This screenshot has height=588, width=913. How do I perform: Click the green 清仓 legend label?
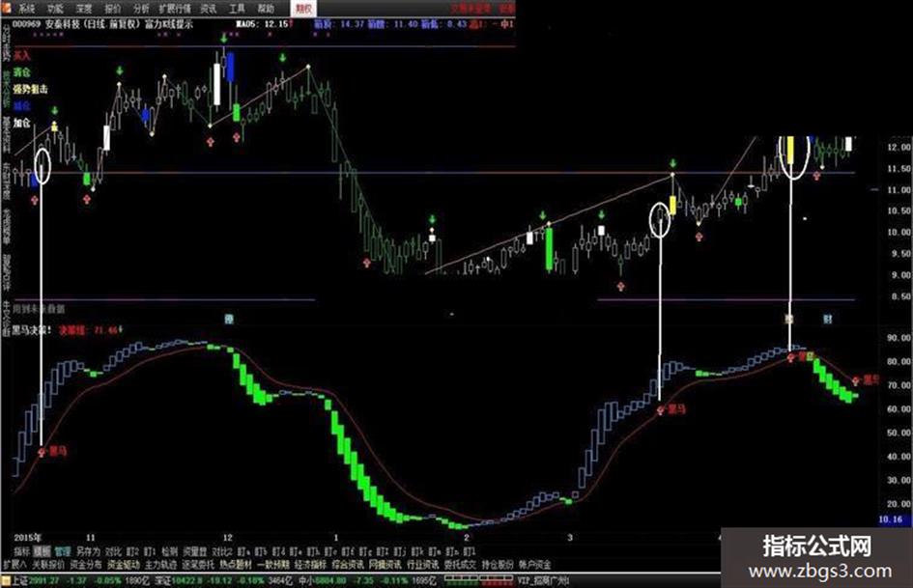(22, 72)
